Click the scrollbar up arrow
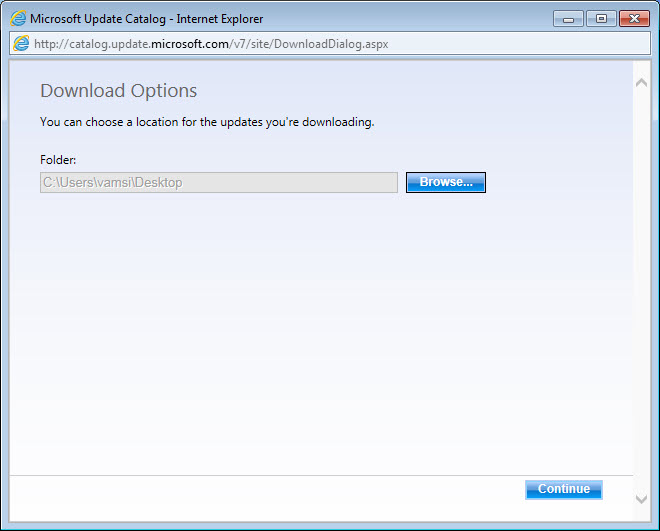The image size is (660, 531). [641, 82]
